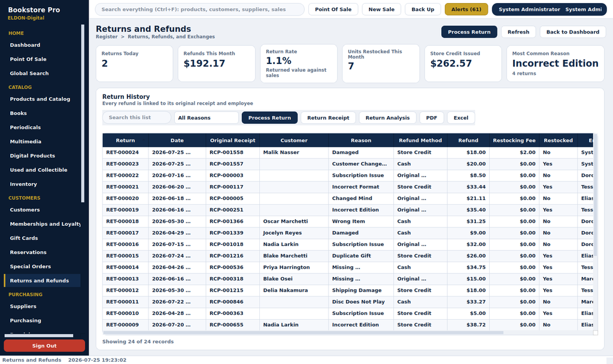Open Digital Products section
Viewport: 613px width, 364px height.
(x=43, y=156)
